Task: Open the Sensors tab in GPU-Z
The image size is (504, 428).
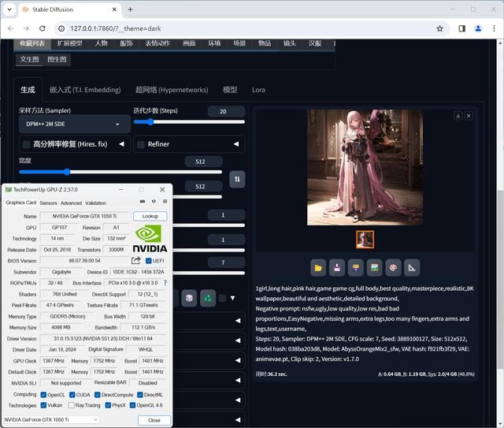Action: tap(48, 203)
